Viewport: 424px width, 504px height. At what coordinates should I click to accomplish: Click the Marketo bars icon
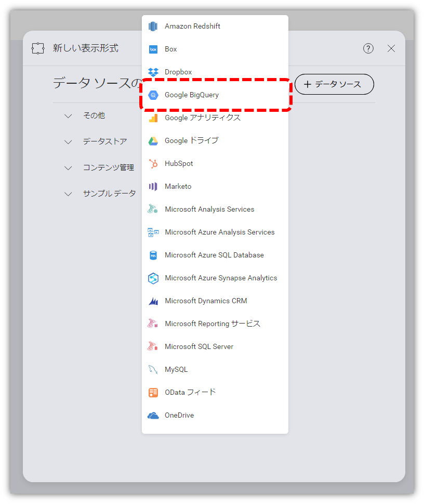tap(153, 186)
